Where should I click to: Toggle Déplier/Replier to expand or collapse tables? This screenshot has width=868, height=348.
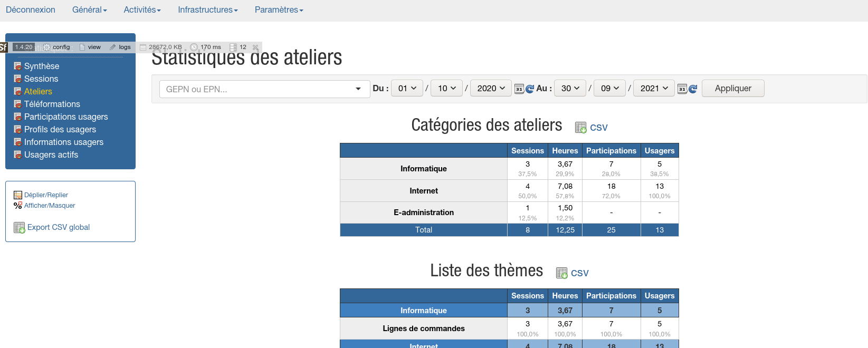click(x=46, y=195)
